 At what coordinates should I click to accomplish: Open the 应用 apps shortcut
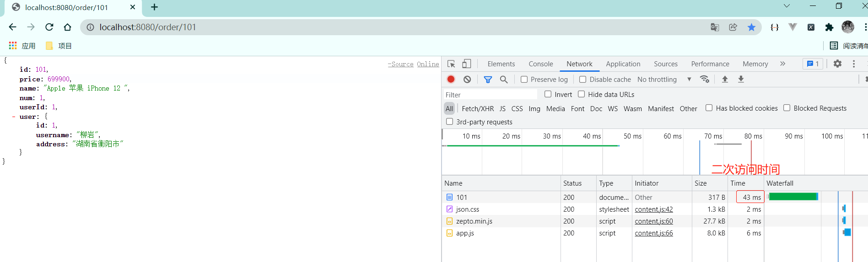22,46
